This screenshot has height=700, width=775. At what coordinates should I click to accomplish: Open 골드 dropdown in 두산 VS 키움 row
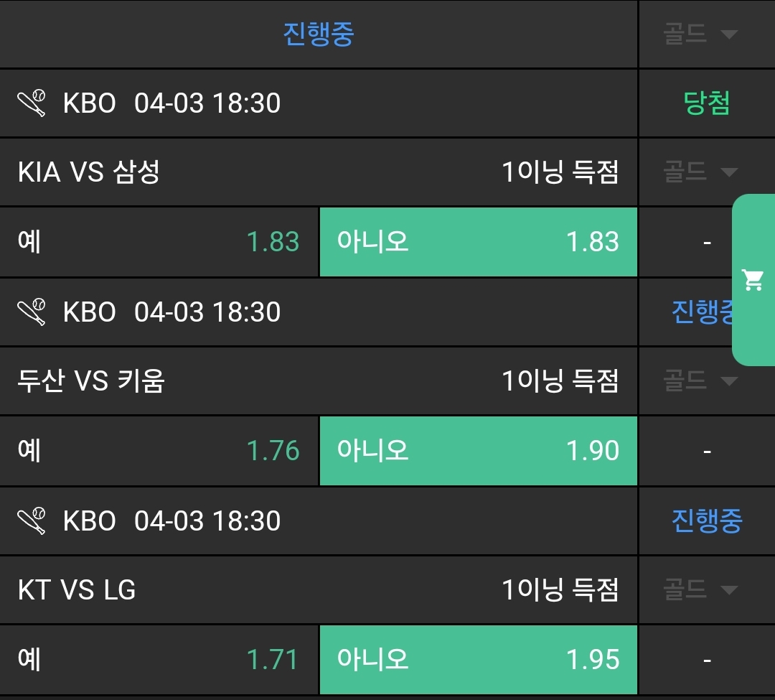click(x=700, y=381)
